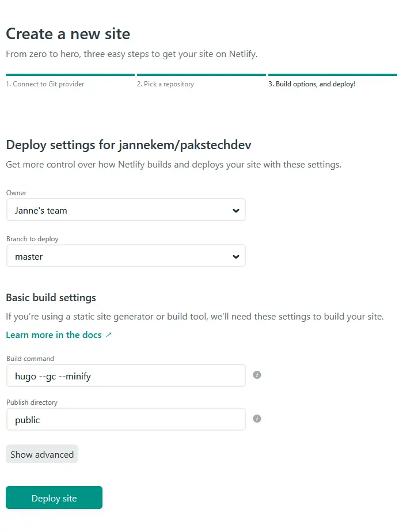Select step 3 Build options, and deploy!

tap(311, 84)
